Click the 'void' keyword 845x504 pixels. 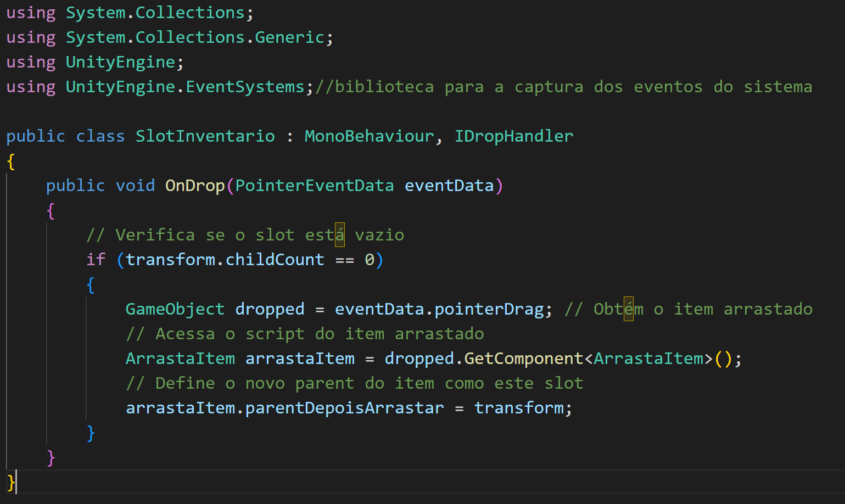[x=135, y=186]
